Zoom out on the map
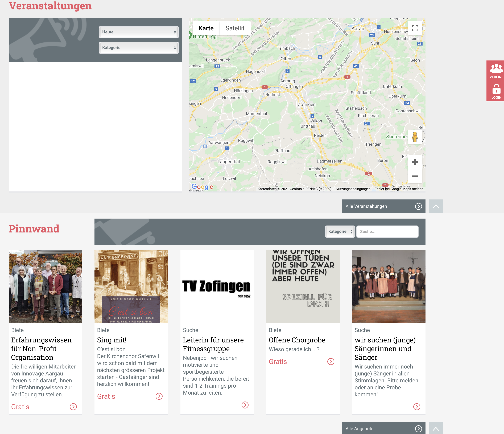 [x=415, y=176]
